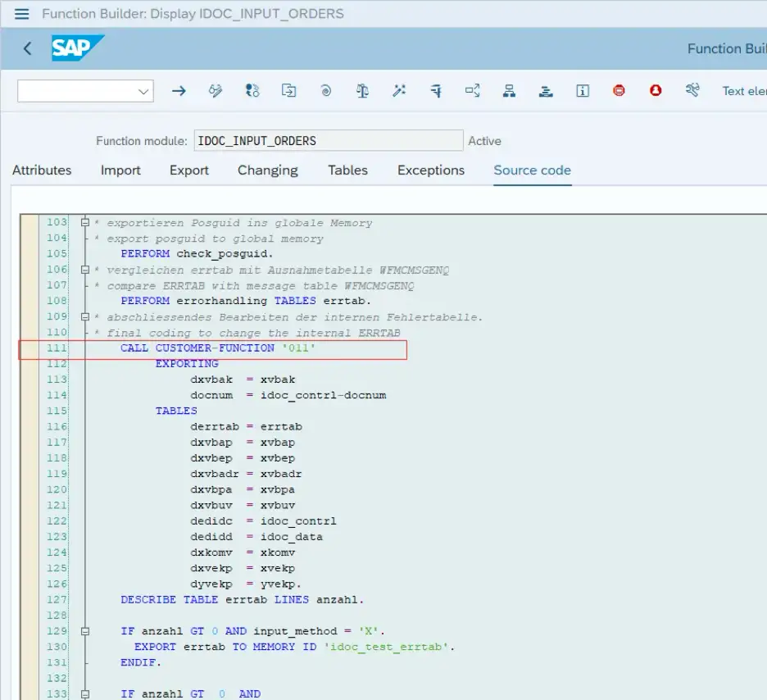
Task: Set session breakpoint with red stop icon
Action: (619, 91)
